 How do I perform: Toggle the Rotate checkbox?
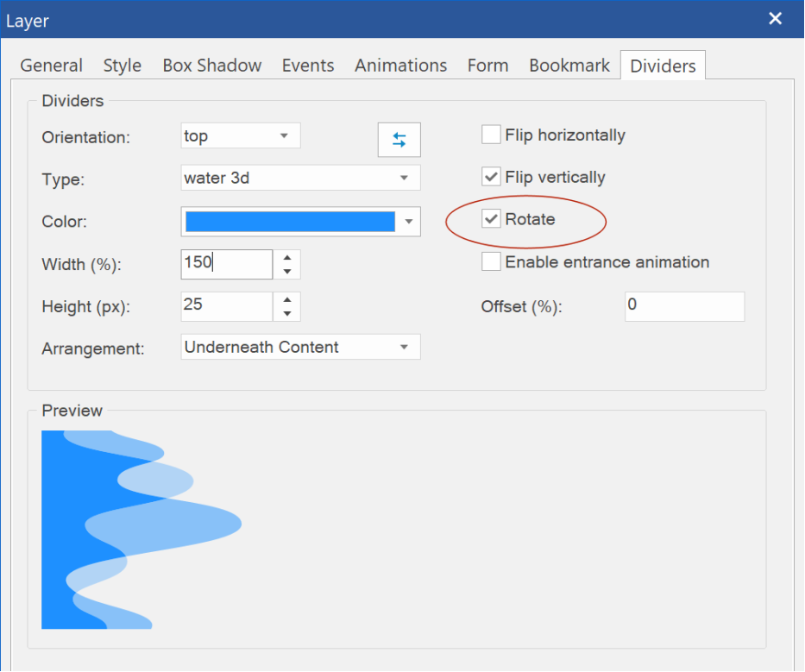(x=491, y=219)
